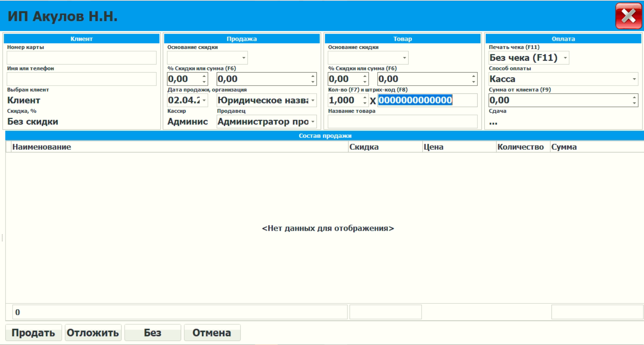This screenshot has width=644, height=345.
Task: Sort by Сумма column header
Action: point(597,147)
